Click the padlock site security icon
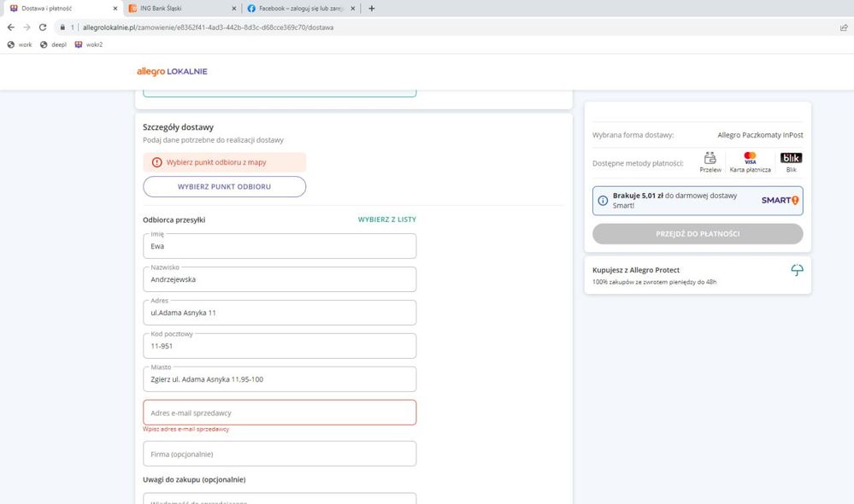The image size is (854, 504). (x=62, y=27)
